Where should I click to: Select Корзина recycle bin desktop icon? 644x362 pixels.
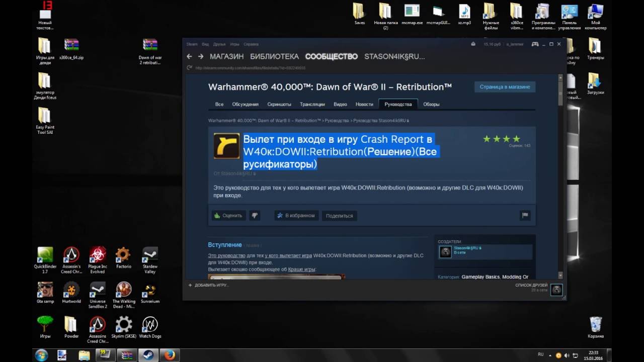(x=596, y=327)
